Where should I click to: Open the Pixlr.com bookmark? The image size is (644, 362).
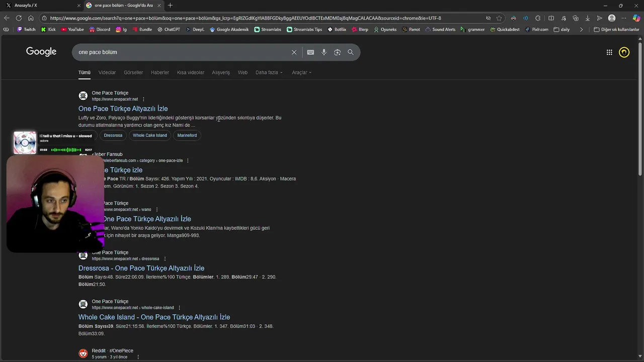536,30
